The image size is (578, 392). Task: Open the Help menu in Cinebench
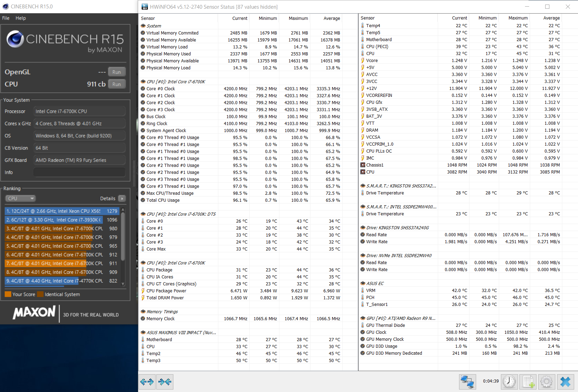21,18
